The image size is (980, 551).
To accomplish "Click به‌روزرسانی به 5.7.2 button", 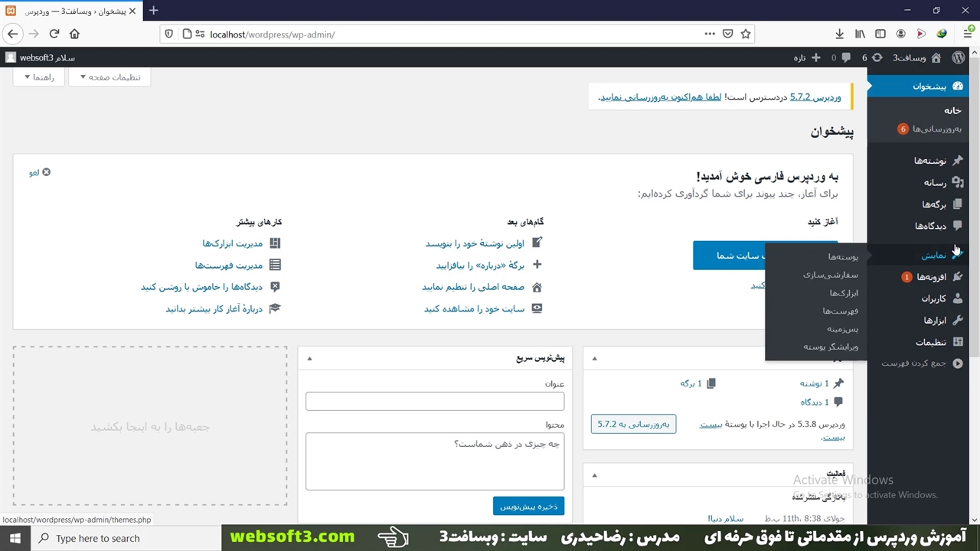I will pyautogui.click(x=633, y=424).
